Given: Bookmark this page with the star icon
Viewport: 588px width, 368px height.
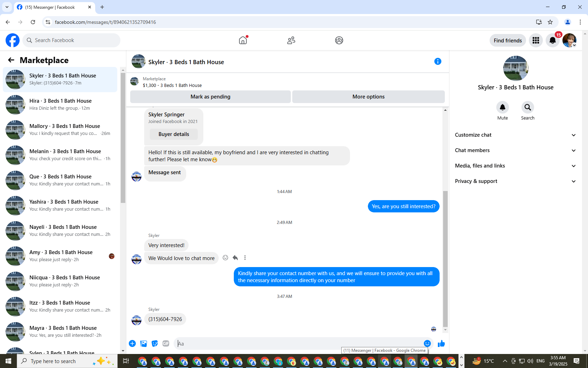Looking at the screenshot, I should click(550, 22).
